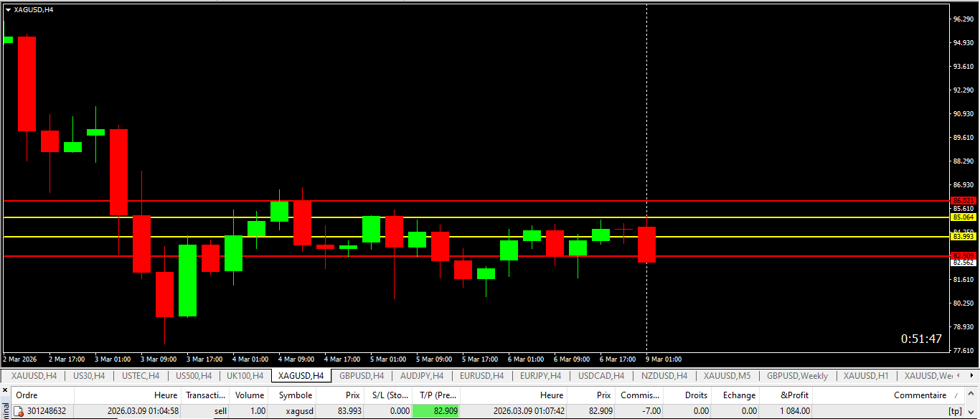Click the -7.00 commission value

click(x=651, y=411)
